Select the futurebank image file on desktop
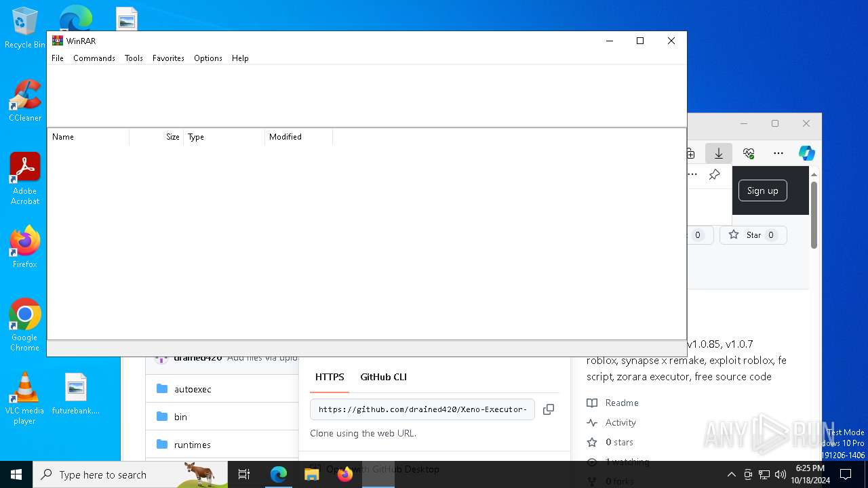 pyautogui.click(x=76, y=394)
